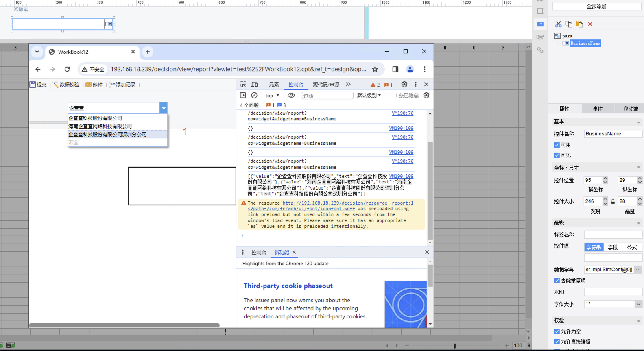Open DevTools more options menu

click(x=415, y=84)
